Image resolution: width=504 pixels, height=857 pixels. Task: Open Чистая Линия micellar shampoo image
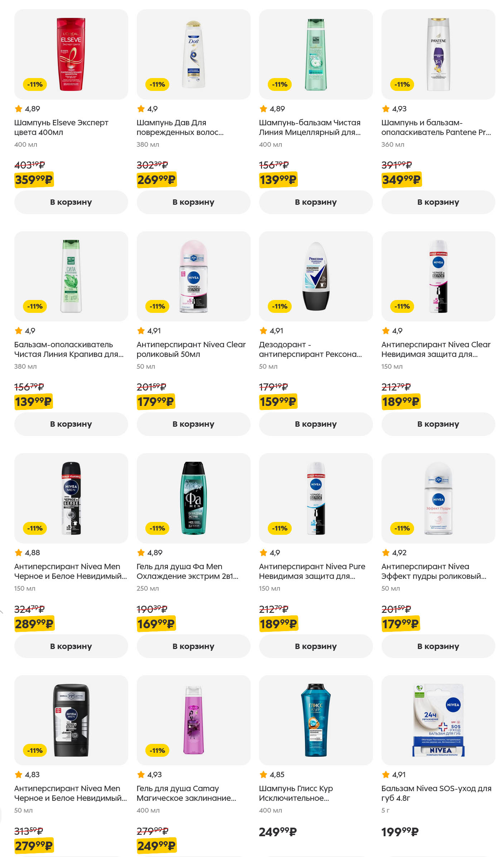316,54
